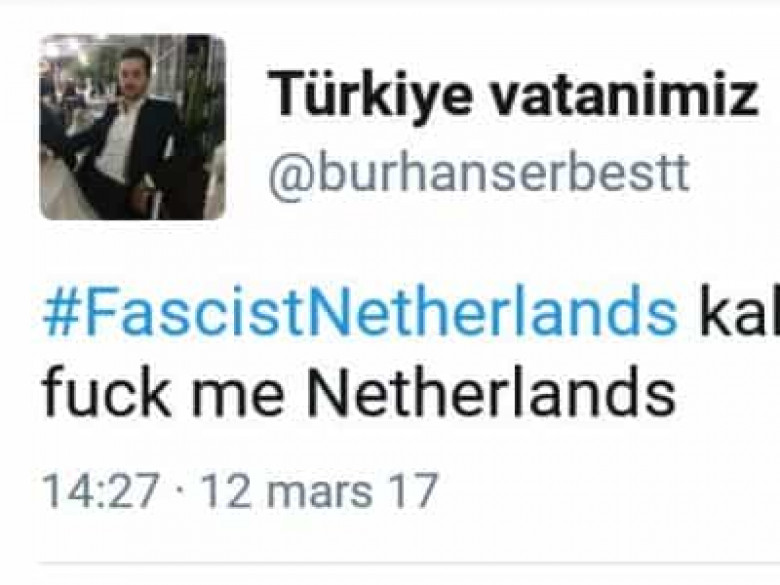Image resolution: width=780 pixels, height=585 pixels.
Task: Select Netherlands in the second tweet line
Action: tap(491, 393)
